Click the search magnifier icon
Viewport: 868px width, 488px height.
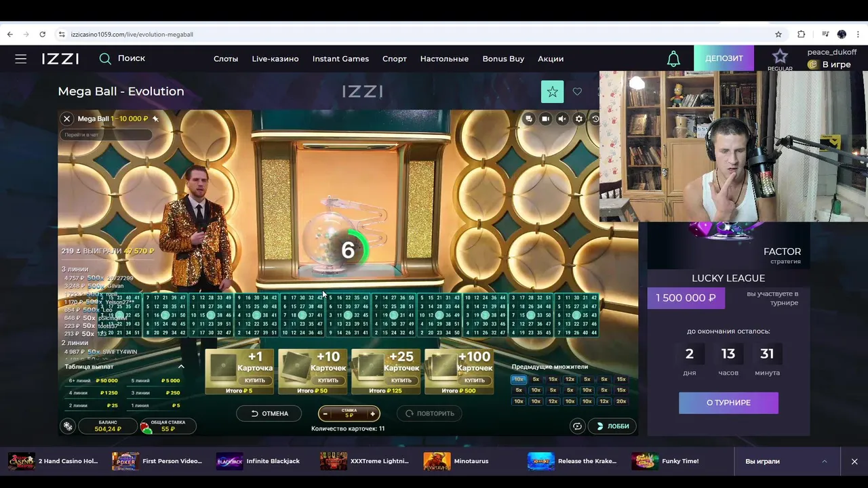tap(105, 59)
